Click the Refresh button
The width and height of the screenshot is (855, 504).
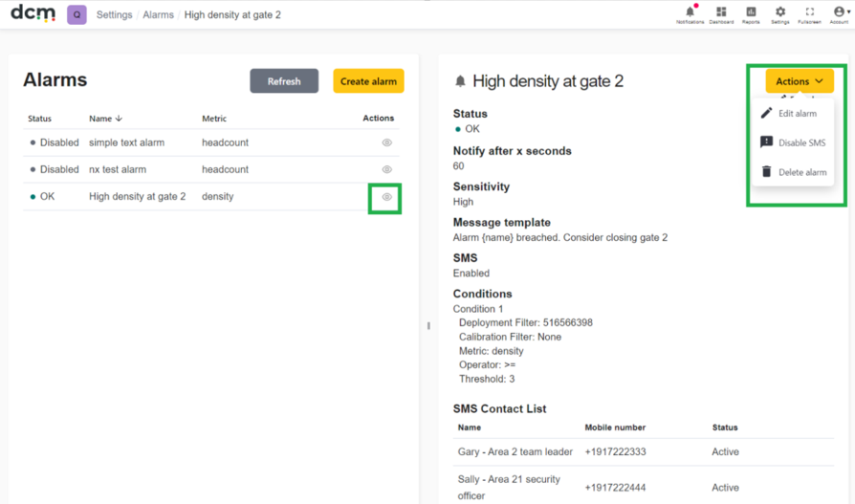pyautogui.click(x=284, y=81)
